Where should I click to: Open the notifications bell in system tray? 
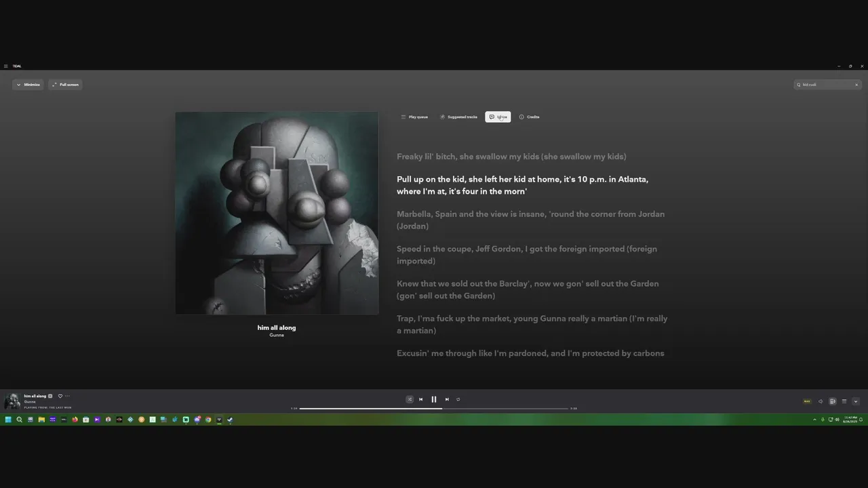(x=861, y=420)
